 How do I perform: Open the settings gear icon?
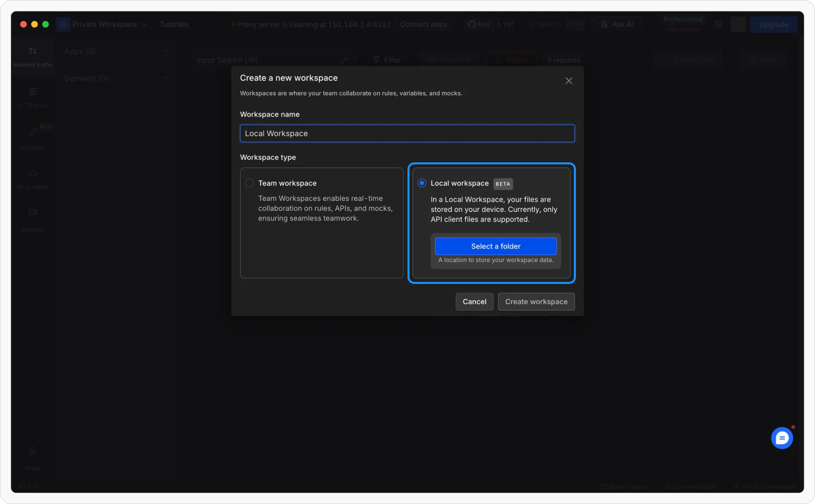click(718, 24)
